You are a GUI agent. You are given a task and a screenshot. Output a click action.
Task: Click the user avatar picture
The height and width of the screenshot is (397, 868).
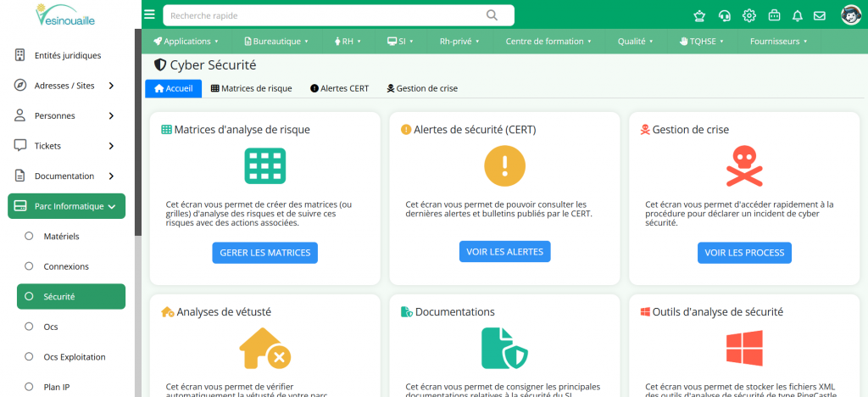850,14
